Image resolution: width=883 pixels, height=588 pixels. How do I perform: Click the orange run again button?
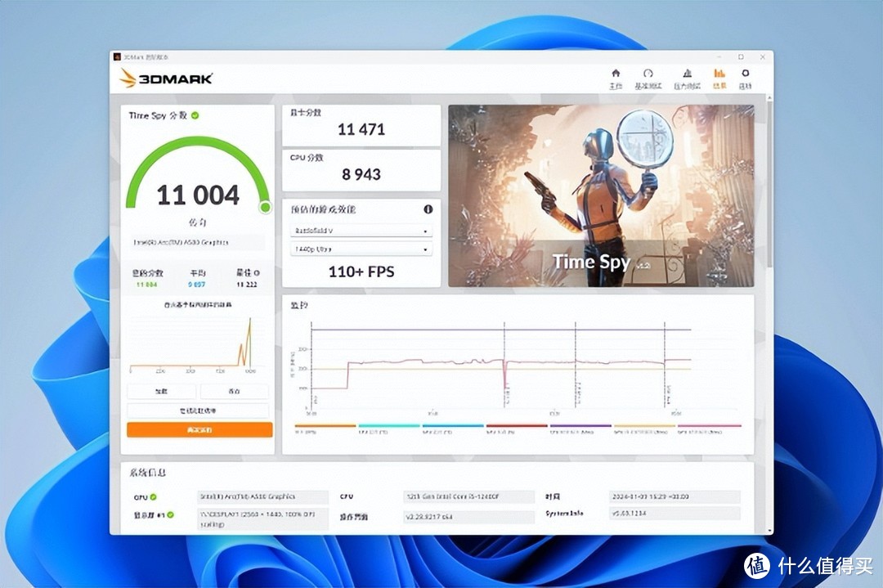tap(199, 429)
